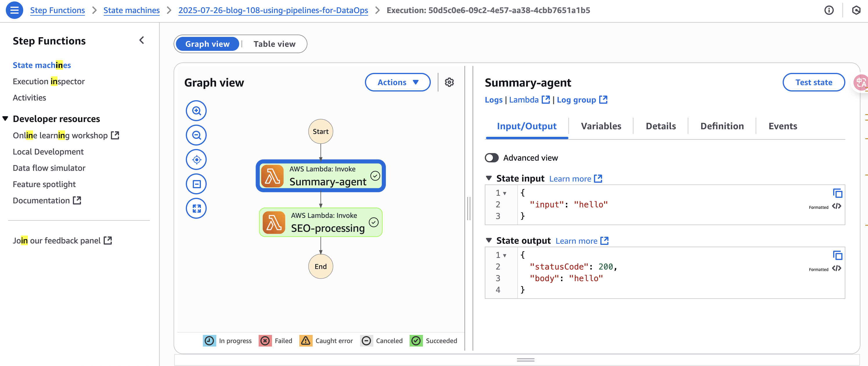Open the Lambda link
868x366 pixels.
tap(529, 100)
